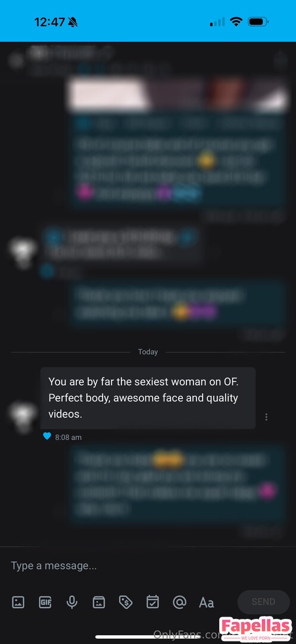Tap the Wi-Fi status icon
This screenshot has width=296, height=644.
236,22
